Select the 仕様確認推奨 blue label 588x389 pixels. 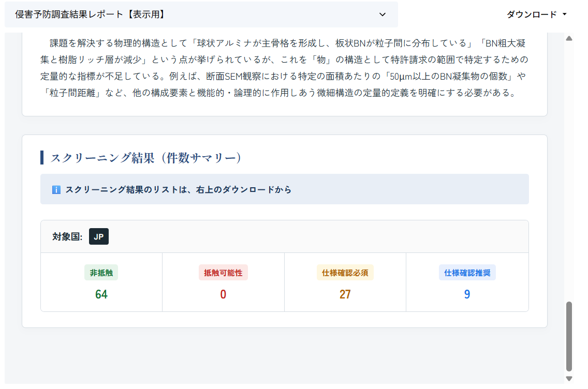[x=467, y=273]
